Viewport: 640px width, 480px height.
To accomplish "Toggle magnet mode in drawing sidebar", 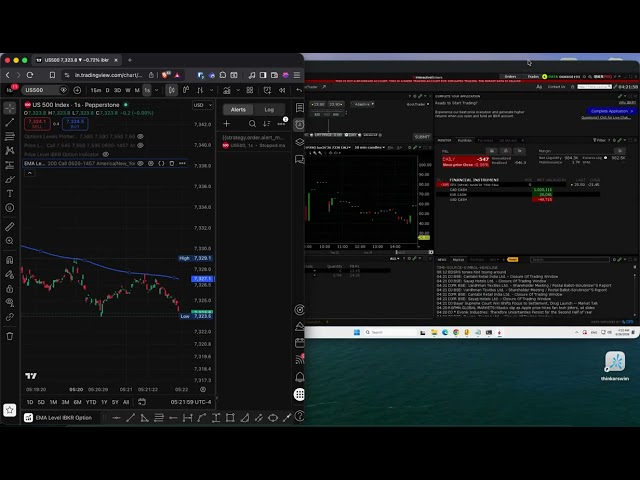I will (x=10, y=260).
